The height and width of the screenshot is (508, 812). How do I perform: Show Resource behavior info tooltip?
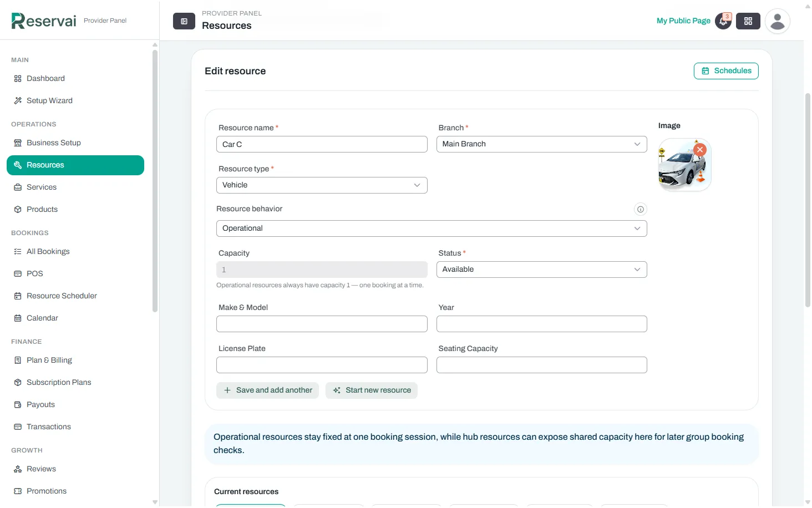(641, 209)
